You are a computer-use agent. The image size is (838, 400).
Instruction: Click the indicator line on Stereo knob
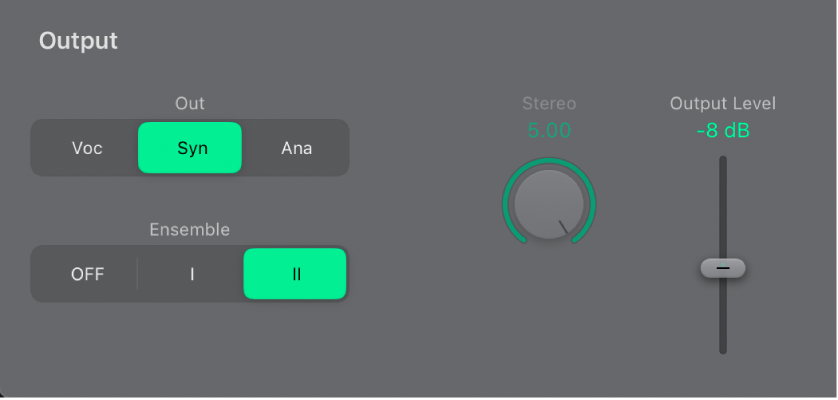(568, 228)
